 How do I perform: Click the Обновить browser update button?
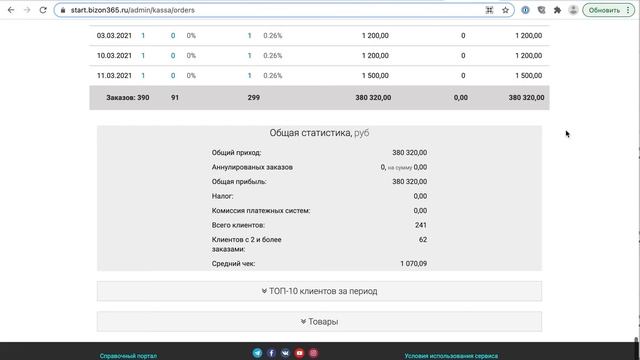604,10
